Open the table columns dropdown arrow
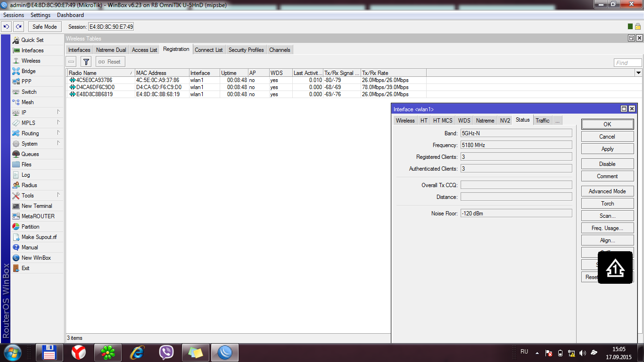The height and width of the screenshot is (362, 644). (x=638, y=73)
